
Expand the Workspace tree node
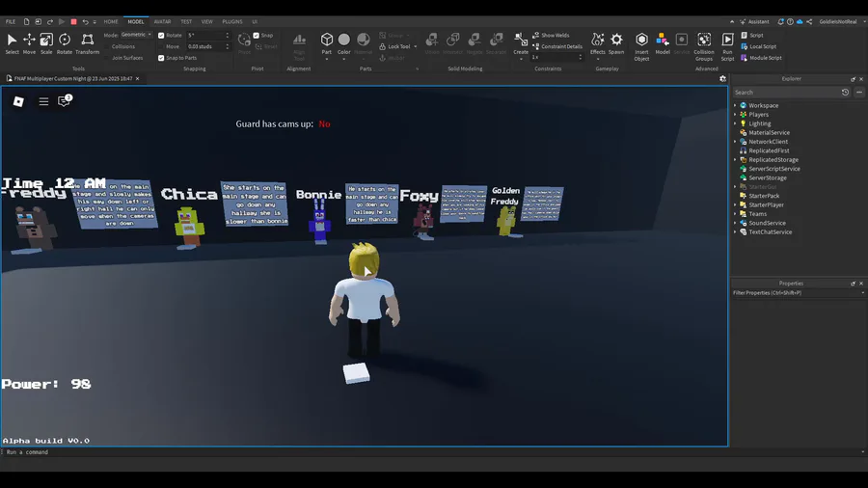pos(735,105)
